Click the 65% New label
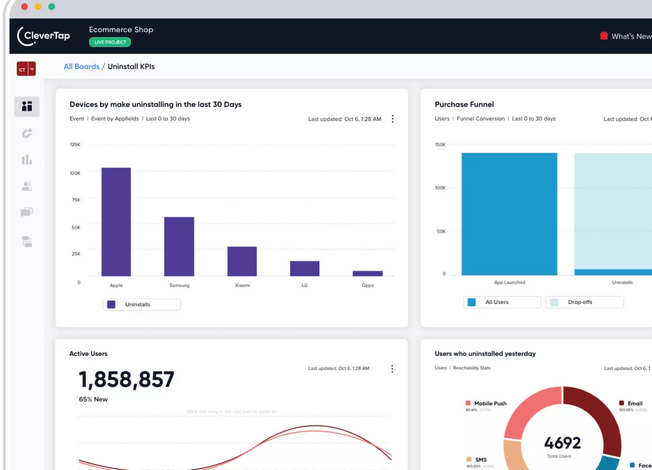Viewport: 652px width, 470px height. pyautogui.click(x=93, y=399)
